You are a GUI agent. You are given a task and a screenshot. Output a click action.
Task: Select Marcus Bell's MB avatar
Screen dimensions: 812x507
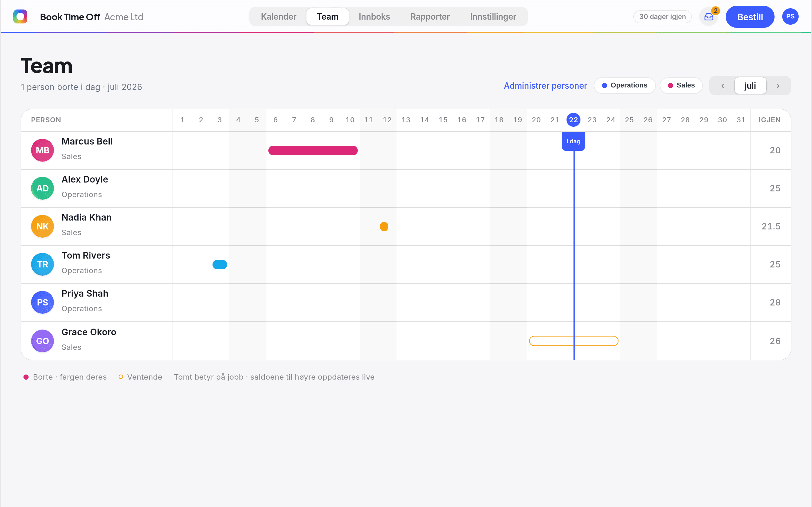click(x=42, y=150)
